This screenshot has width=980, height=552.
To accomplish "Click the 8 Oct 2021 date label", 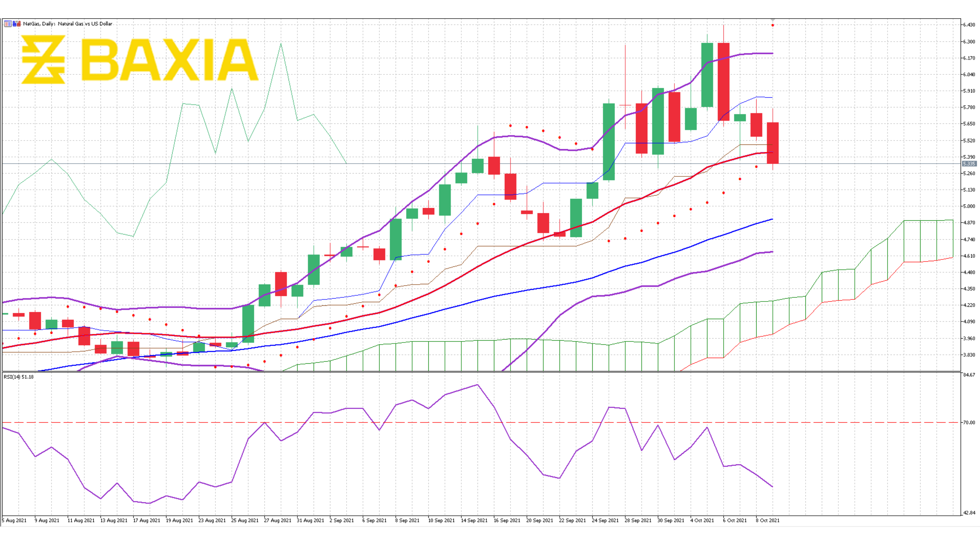I will pyautogui.click(x=767, y=520).
